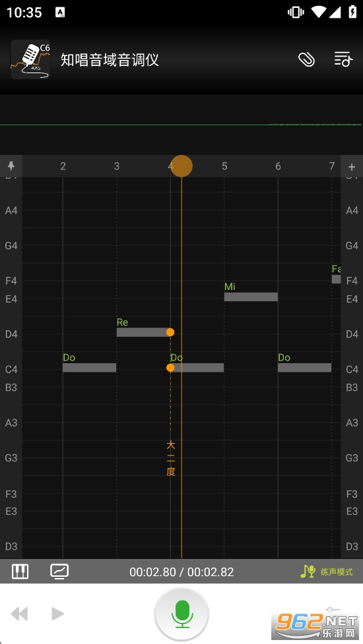
Task: Open the music playlist icon
Action: point(343,59)
